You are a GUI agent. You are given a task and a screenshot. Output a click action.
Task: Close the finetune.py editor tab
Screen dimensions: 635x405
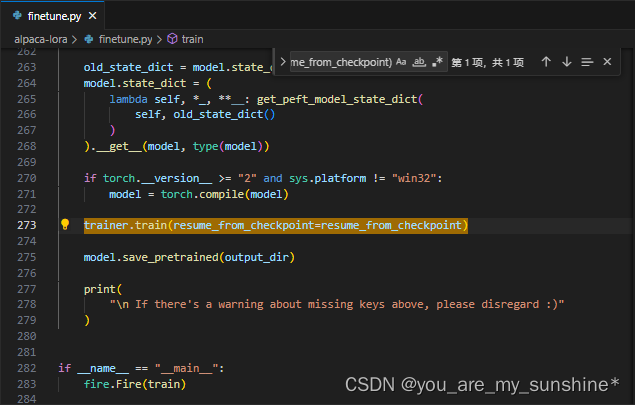(x=93, y=16)
